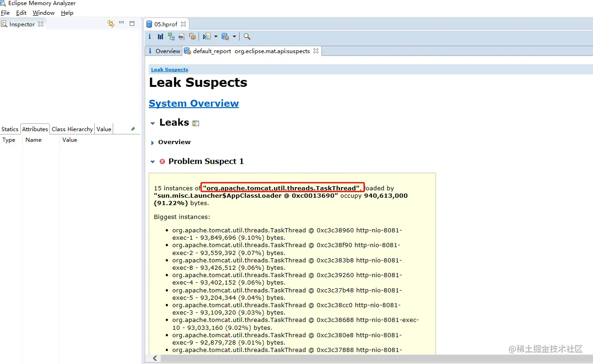The height and width of the screenshot is (364, 593).
Task: Open the Query Browser dropdown arrow
Action: [x=234, y=36]
